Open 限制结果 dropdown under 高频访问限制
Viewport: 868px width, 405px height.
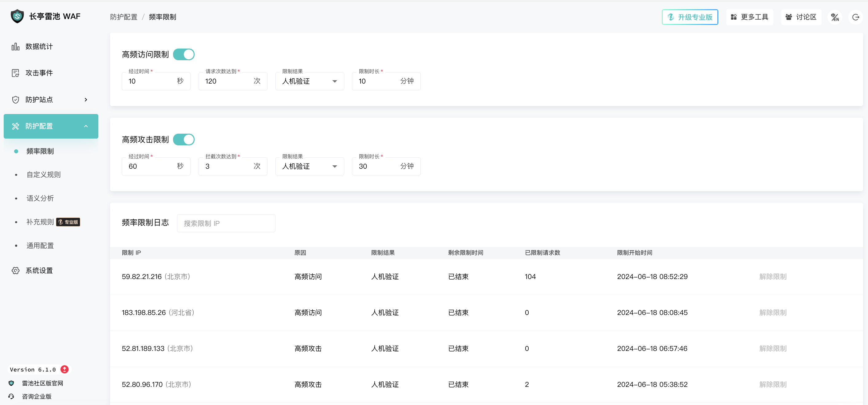[x=310, y=81]
